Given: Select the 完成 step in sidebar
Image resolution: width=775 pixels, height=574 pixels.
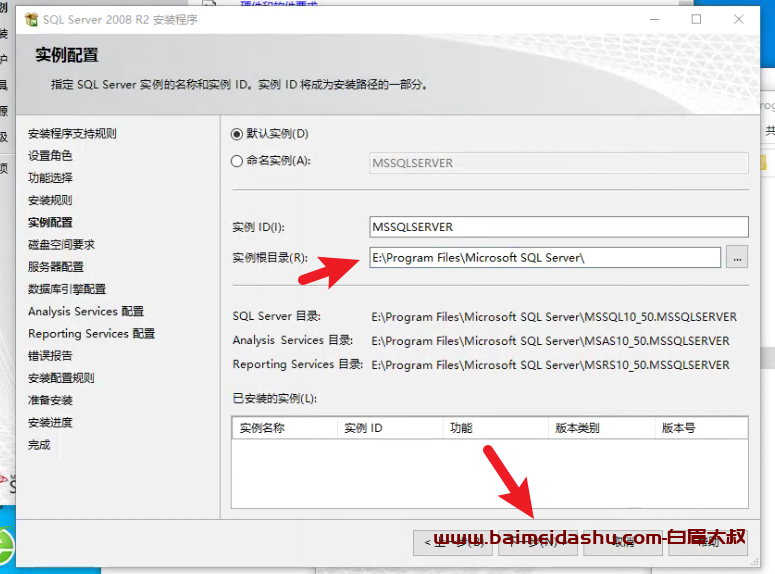Looking at the screenshot, I should [x=40, y=445].
